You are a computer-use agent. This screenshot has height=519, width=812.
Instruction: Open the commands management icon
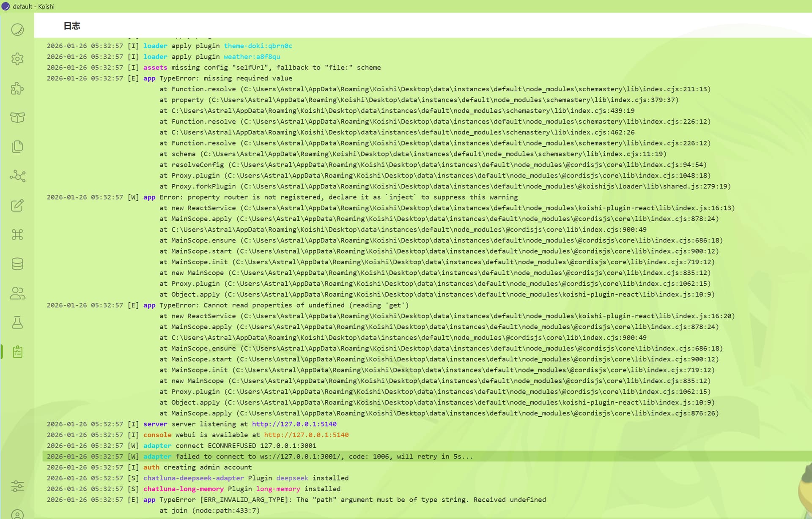(17, 235)
